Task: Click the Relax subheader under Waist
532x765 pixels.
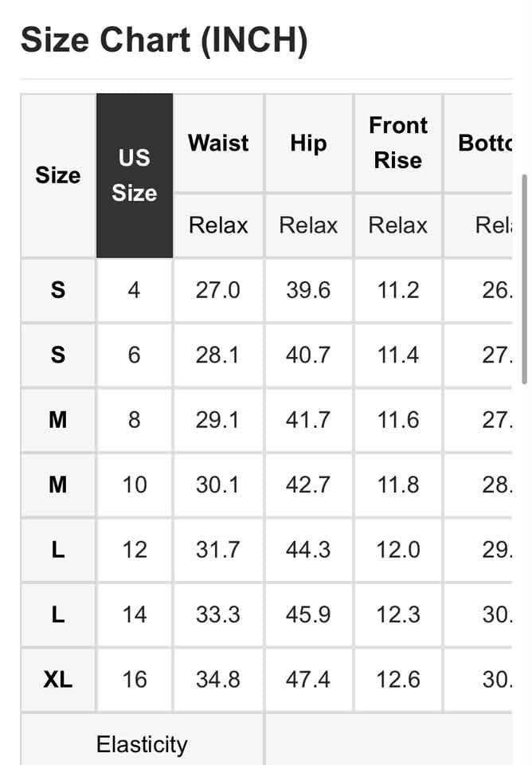Action: pos(218,226)
